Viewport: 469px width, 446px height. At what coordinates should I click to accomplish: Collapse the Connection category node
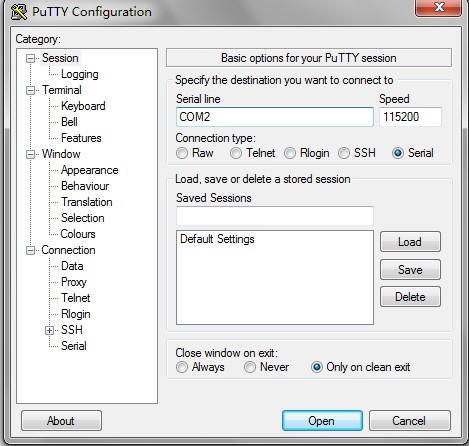(30, 250)
